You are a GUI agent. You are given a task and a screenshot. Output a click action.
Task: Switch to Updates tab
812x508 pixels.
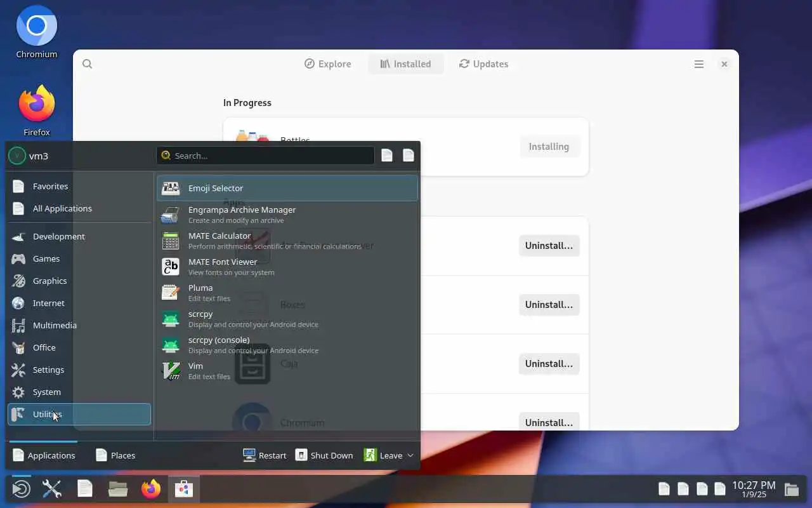[483, 64]
